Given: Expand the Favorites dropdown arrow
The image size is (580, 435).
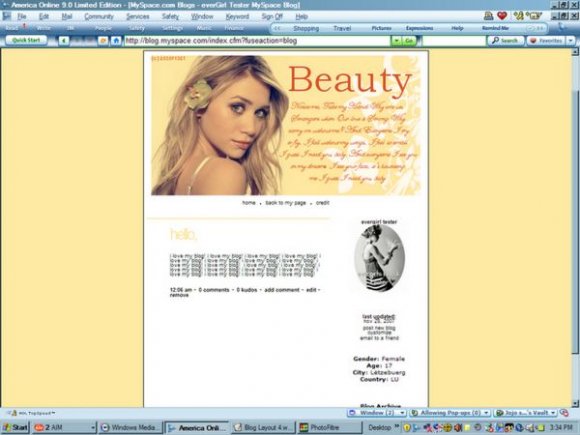Looking at the screenshot, I should point(571,41).
